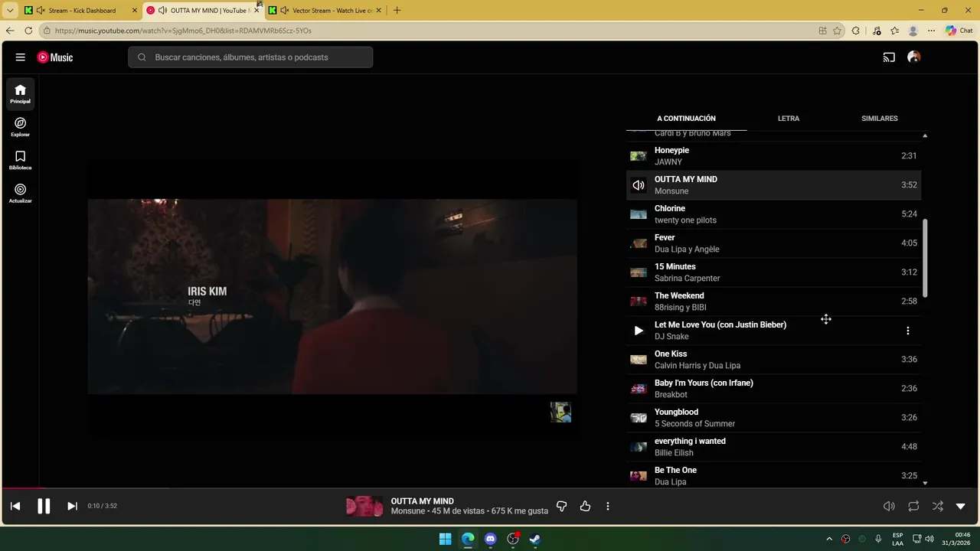Viewport: 980px width, 551px height.
Task: Select Fever by Dua Lipa y Angèle
Action: pyautogui.click(x=773, y=243)
